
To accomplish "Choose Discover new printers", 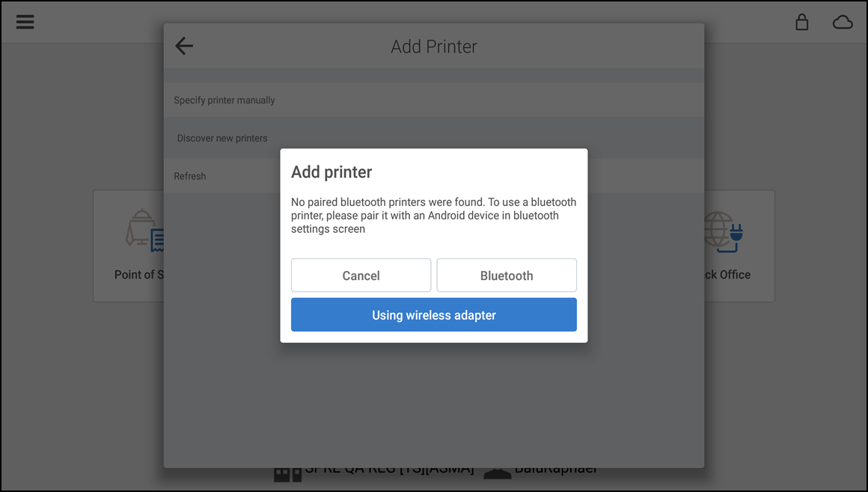I will tap(221, 138).
